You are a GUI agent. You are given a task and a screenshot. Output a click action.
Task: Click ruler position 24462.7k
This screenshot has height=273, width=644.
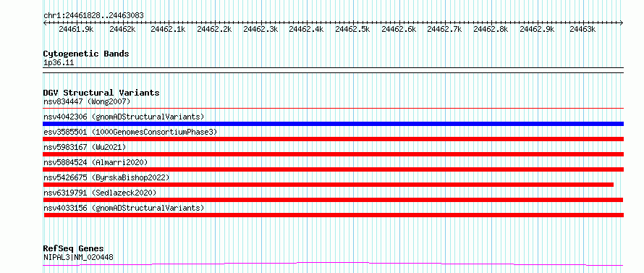click(445, 29)
